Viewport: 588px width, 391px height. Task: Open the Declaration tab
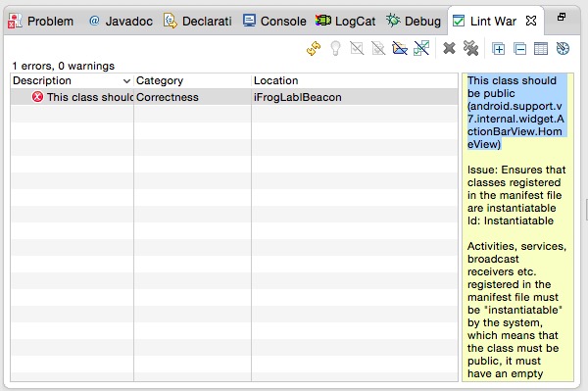(198, 21)
